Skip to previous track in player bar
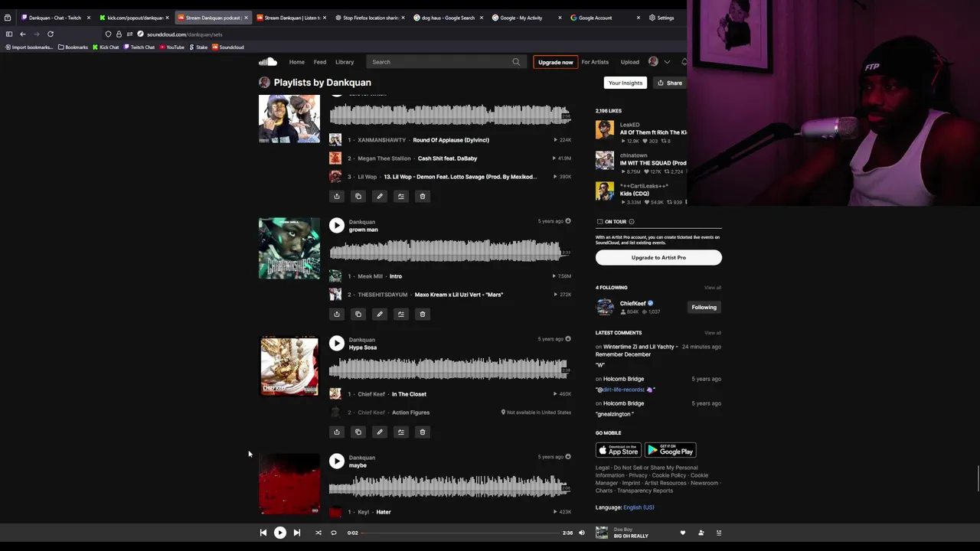The image size is (980, 551). pos(263,533)
